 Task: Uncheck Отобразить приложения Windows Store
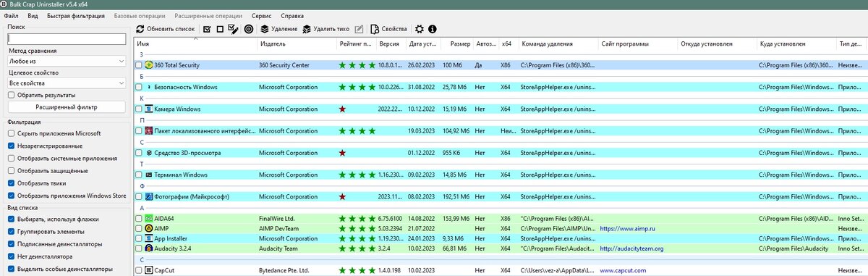click(11, 195)
